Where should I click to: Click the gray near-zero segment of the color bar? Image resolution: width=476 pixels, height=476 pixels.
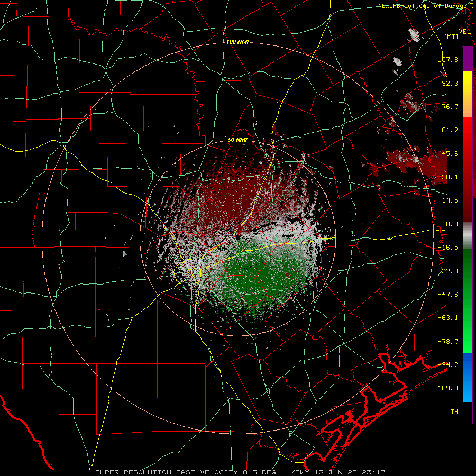tap(467, 235)
